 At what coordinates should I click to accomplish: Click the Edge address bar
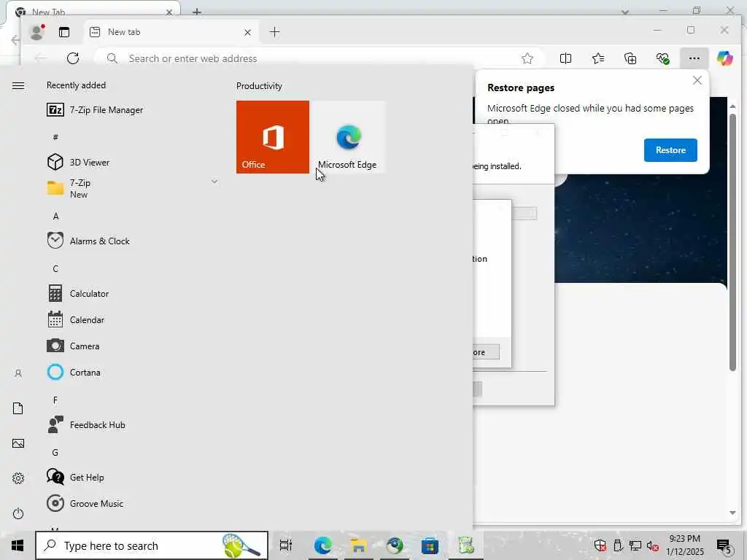[320, 58]
